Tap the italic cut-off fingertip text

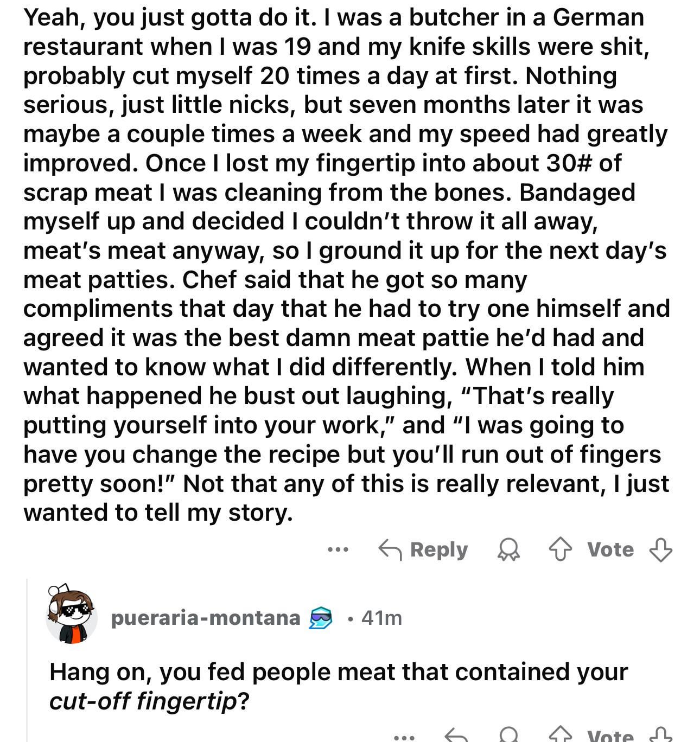click(x=143, y=701)
